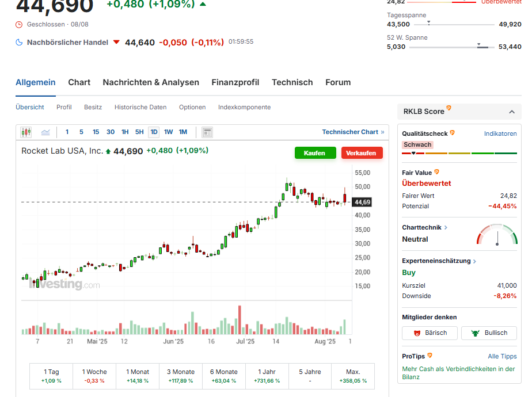
Task: Expand the Charttechnik section chevron
Action: click(446, 227)
